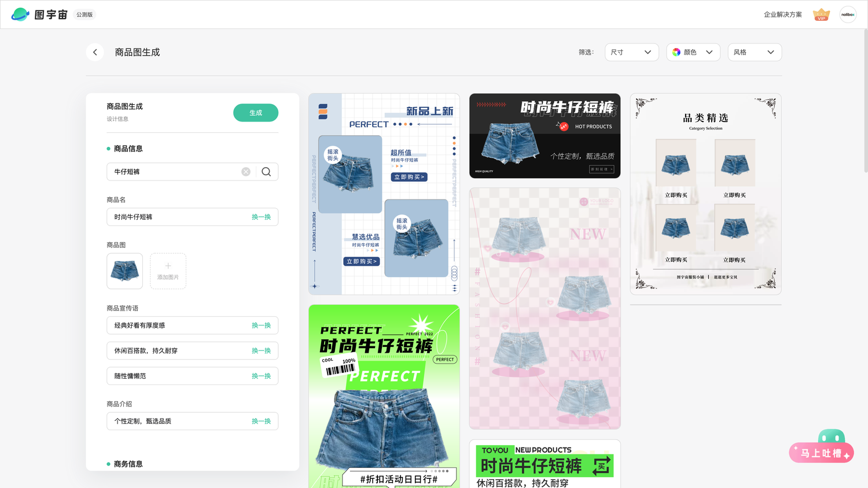Go back using the left arrow button

(x=95, y=52)
